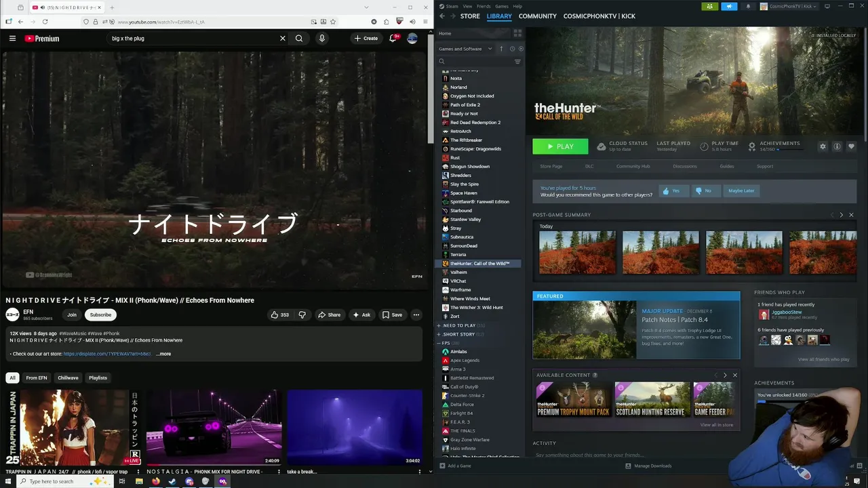Open Steam from the Windows taskbar
868x488 pixels.
172,481
